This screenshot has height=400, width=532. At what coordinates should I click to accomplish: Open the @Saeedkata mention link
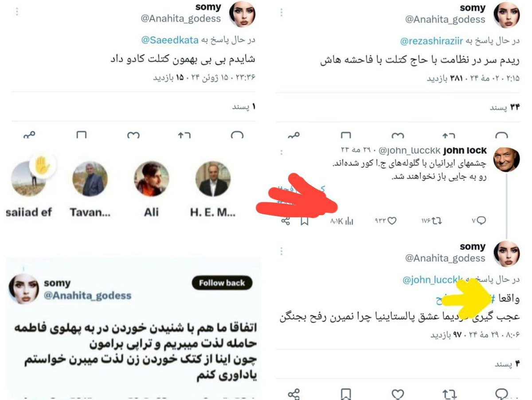pyautogui.click(x=170, y=40)
